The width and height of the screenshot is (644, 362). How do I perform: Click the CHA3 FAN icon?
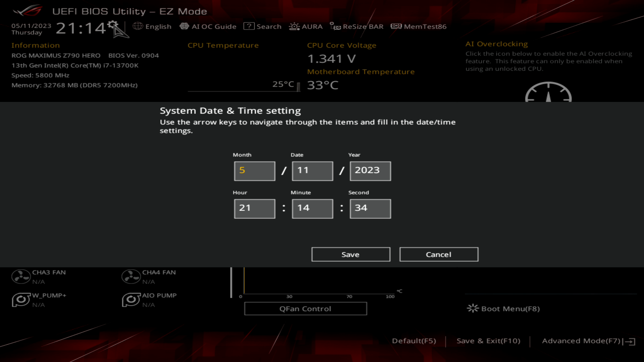click(x=21, y=277)
